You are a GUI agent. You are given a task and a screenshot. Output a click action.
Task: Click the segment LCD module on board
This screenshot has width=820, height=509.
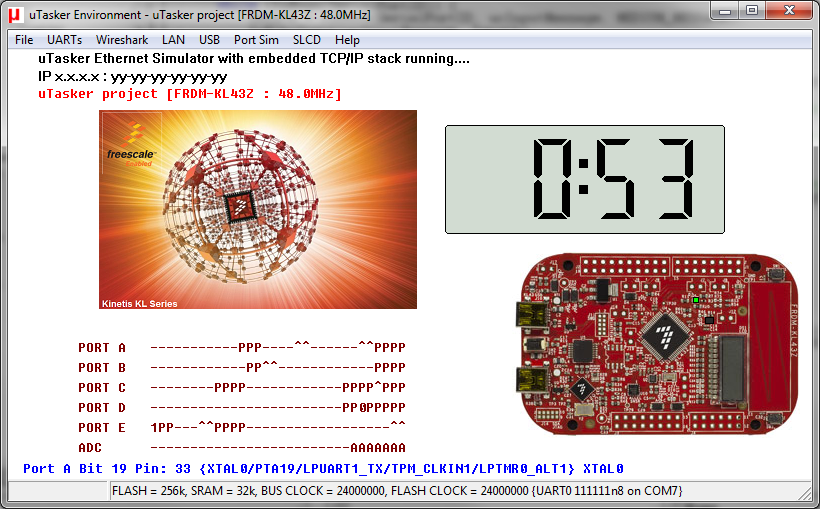733,369
